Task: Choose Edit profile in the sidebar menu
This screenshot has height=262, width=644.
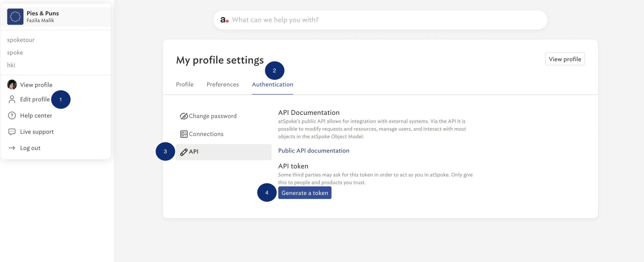Action: click(x=35, y=99)
